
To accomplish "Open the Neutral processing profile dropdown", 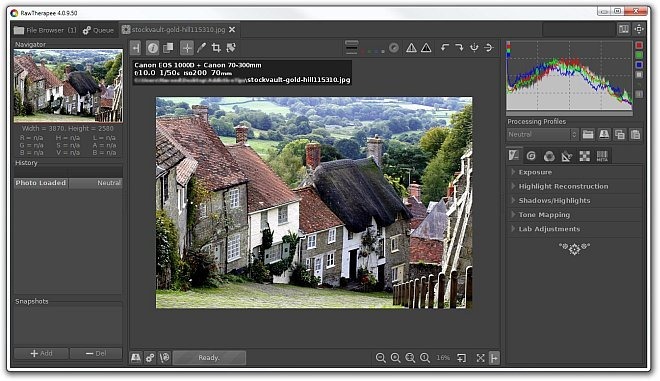I will click(x=542, y=135).
